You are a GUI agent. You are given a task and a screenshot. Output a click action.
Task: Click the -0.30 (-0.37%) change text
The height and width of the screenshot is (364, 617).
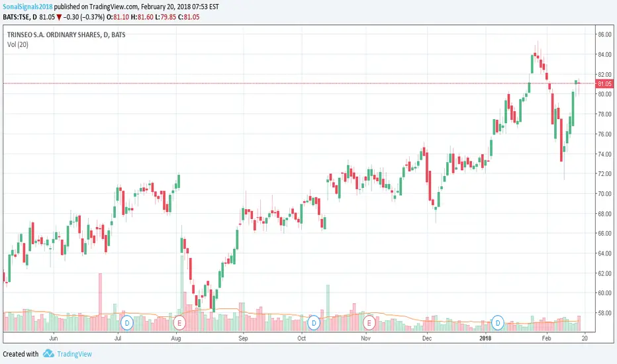pos(84,17)
